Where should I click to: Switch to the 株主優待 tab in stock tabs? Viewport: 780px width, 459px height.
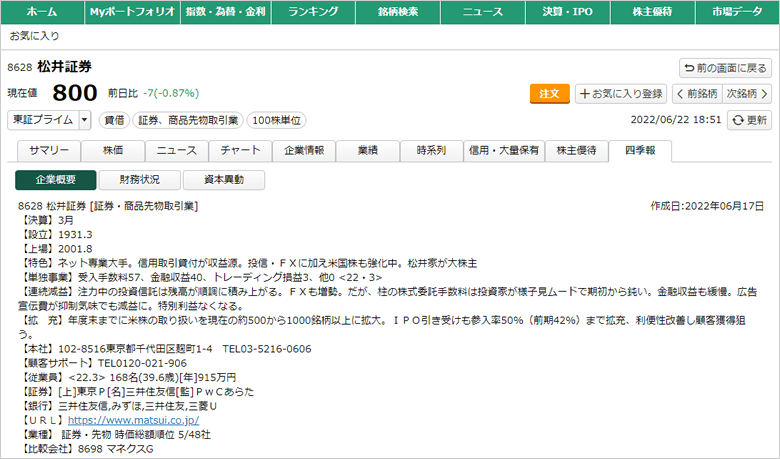click(577, 151)
